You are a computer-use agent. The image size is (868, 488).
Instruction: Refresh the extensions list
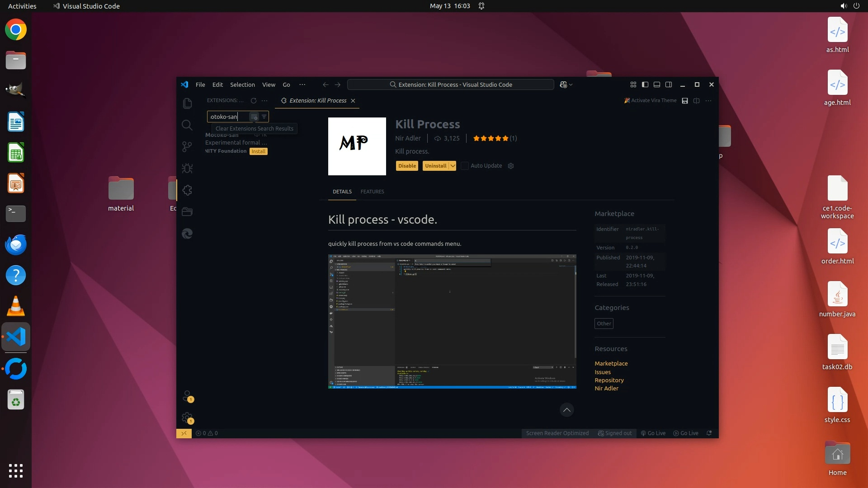point(254,101)
